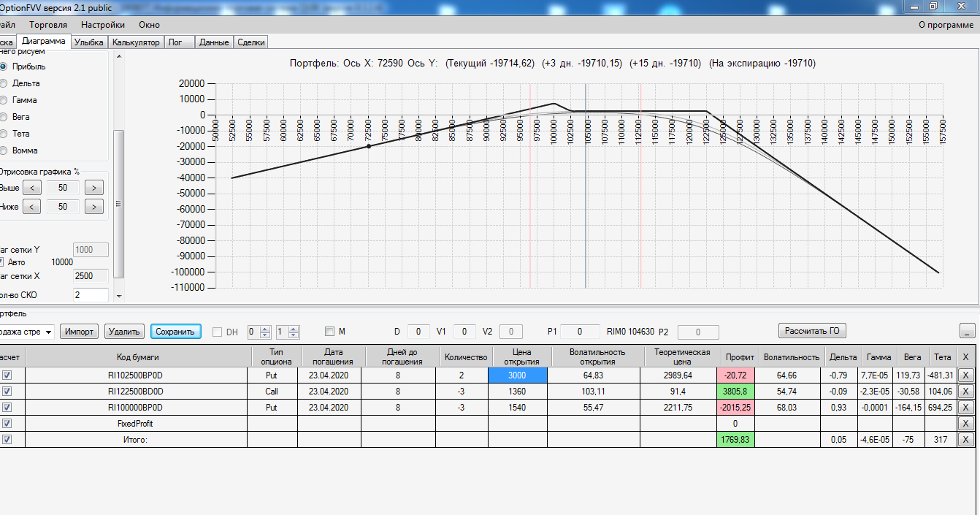Viewport: 980px width, 515px height.
Task: Click the Рассчитать ГО button
Action: [x=811, y=331]
